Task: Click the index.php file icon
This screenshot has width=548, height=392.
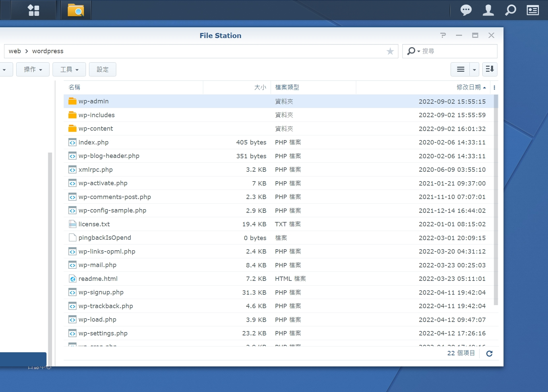Action: (x=72, y=142)
